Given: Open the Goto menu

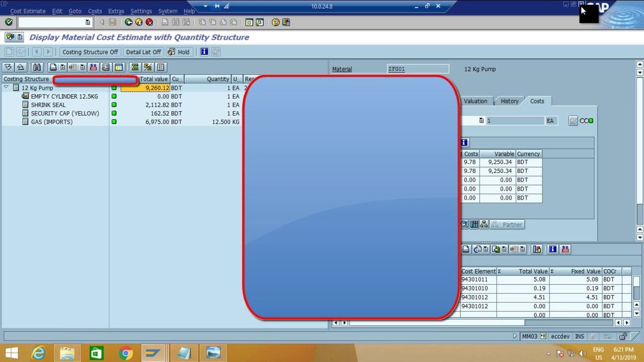Looking at the screenshot, I should tap(75, 11).
